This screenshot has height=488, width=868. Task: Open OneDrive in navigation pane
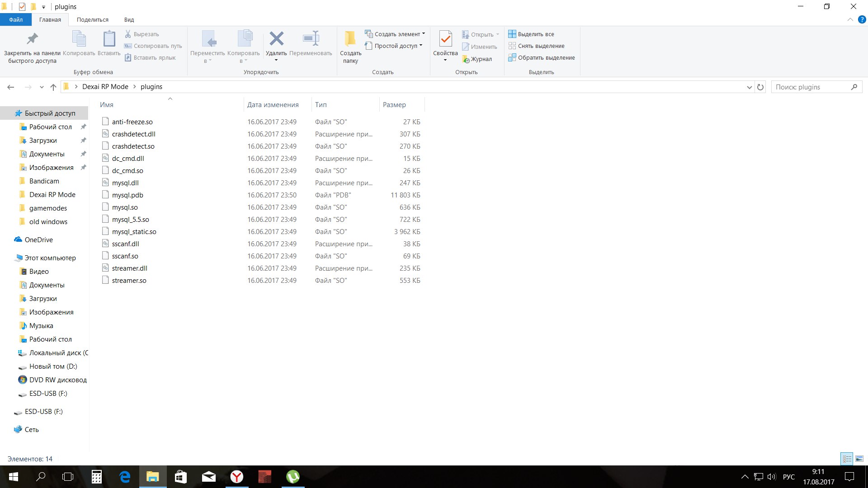[x=39, y=239]
